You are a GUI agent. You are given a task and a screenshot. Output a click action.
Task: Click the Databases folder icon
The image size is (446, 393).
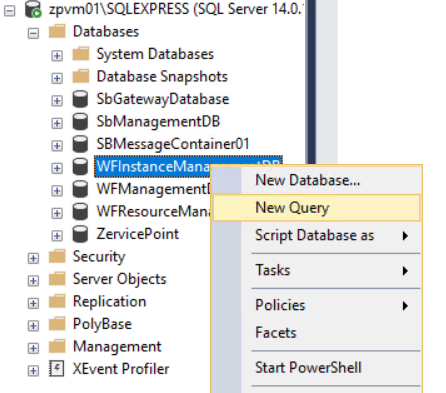(57, 32)
